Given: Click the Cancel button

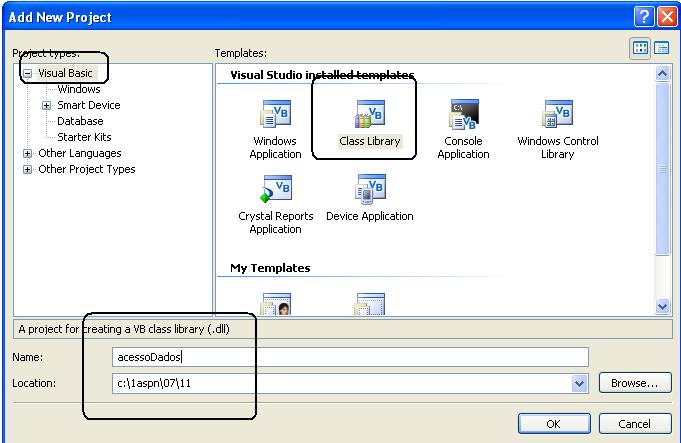Looking at the screenshot, I should click(x=635, y=423).
